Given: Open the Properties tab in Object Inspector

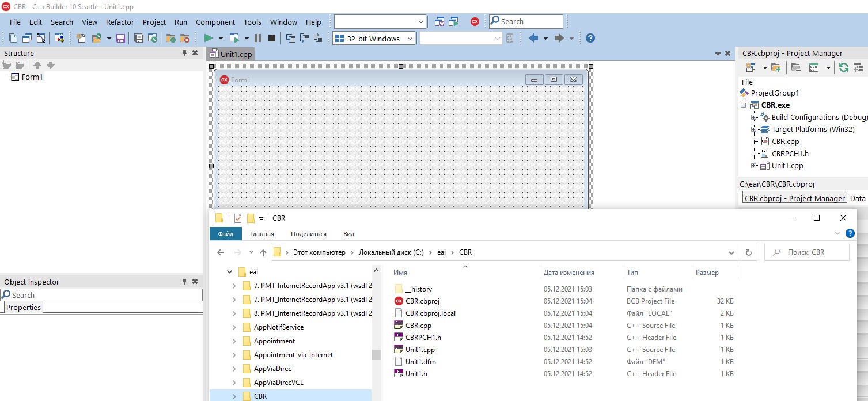Looking at the screenshot, I should coord(24,307).
